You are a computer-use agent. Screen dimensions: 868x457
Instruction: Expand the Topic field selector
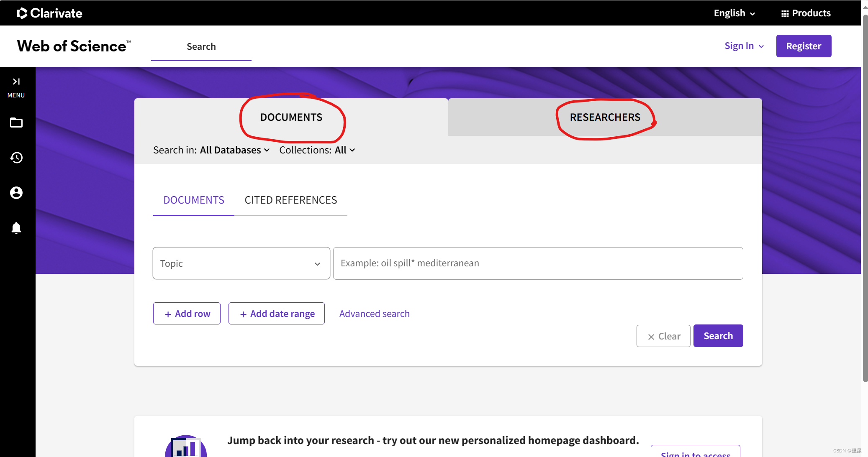pyautogui.click(x=241, y=263)
